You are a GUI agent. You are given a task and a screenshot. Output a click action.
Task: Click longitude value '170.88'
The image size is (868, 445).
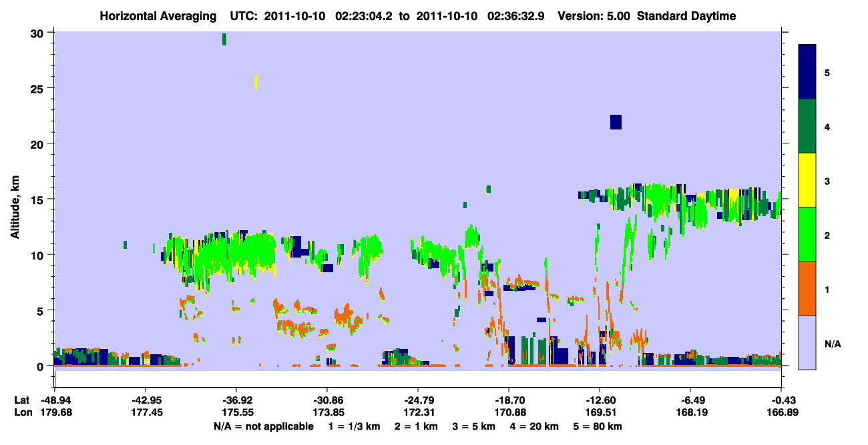509,413
